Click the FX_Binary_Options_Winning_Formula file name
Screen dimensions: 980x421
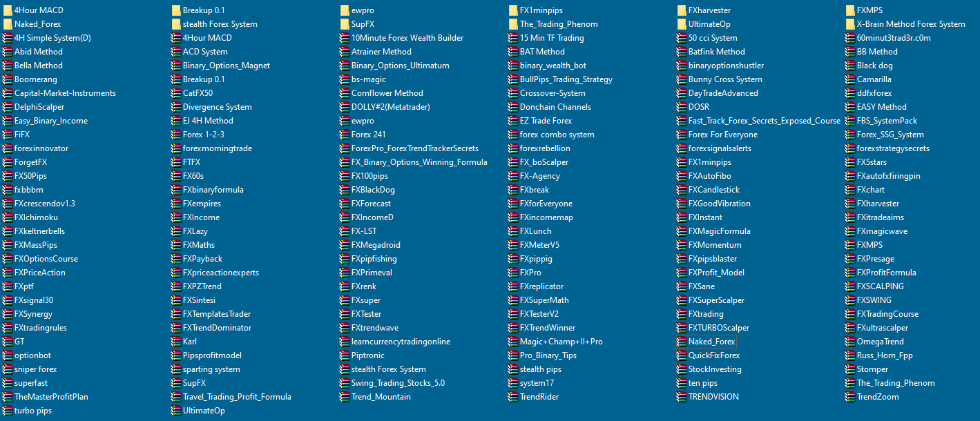click(419, 162)
